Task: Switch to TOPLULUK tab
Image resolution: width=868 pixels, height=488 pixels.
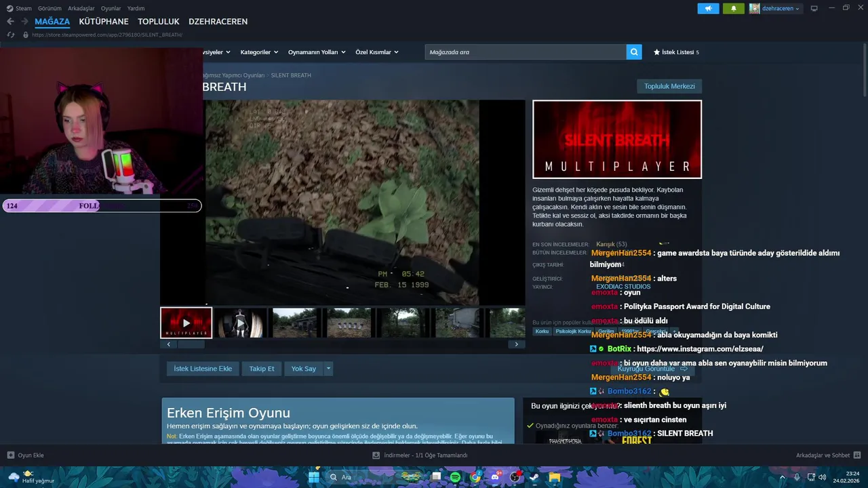Action: [159, 22]
